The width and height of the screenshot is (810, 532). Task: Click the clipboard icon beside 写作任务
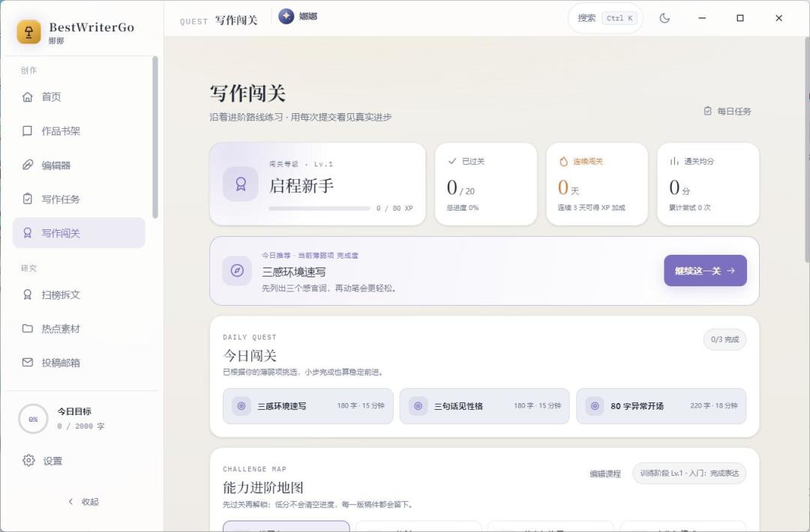(28, 199)
